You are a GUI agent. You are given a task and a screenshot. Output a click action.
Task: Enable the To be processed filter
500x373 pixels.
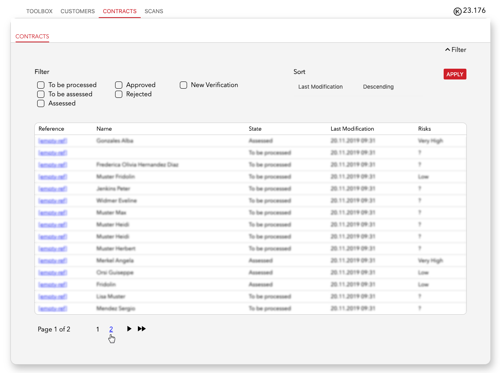(41, 85)
